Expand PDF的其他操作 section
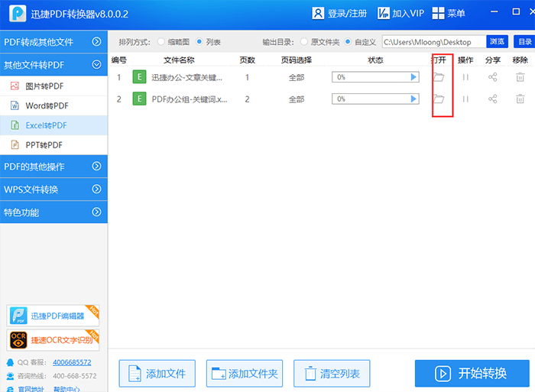The height and width of the screenshot is (392, 535). [x=53, y=167]
